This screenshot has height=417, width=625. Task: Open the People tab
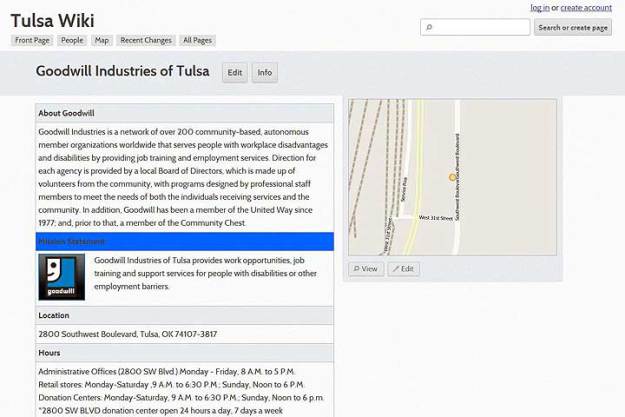tap(72, 40)
